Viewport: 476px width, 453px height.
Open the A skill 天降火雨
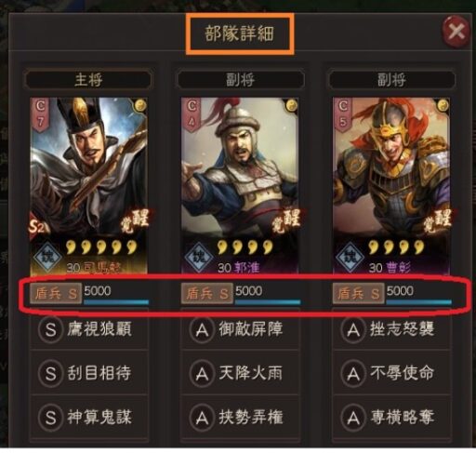(x=240, y=373)
